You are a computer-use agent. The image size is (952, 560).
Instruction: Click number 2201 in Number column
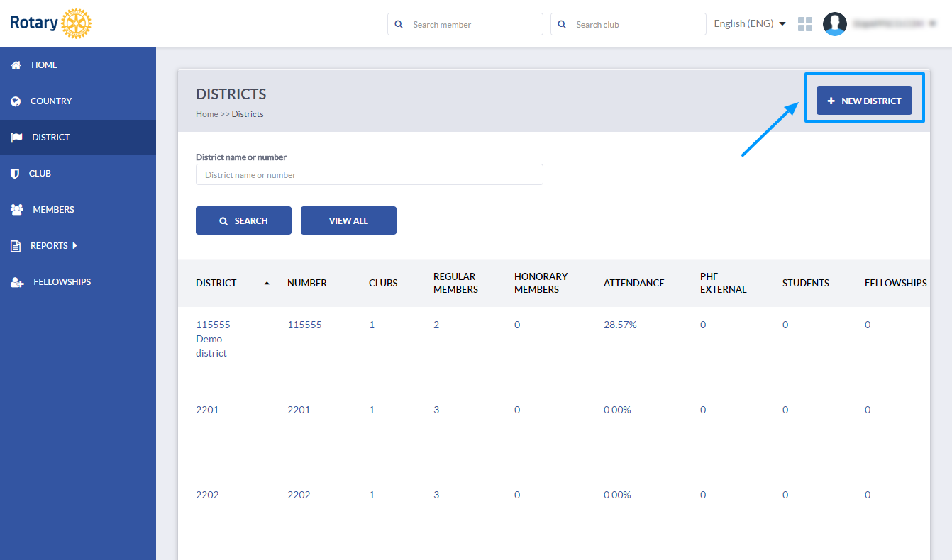299,410
